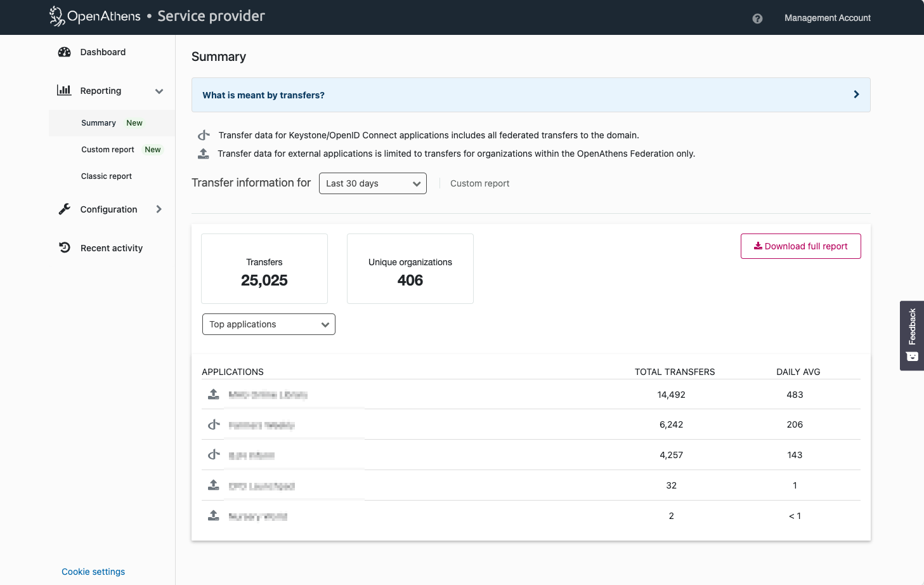Click the Recent activity history icon
The image size is (924, 585).
(65, 247)
